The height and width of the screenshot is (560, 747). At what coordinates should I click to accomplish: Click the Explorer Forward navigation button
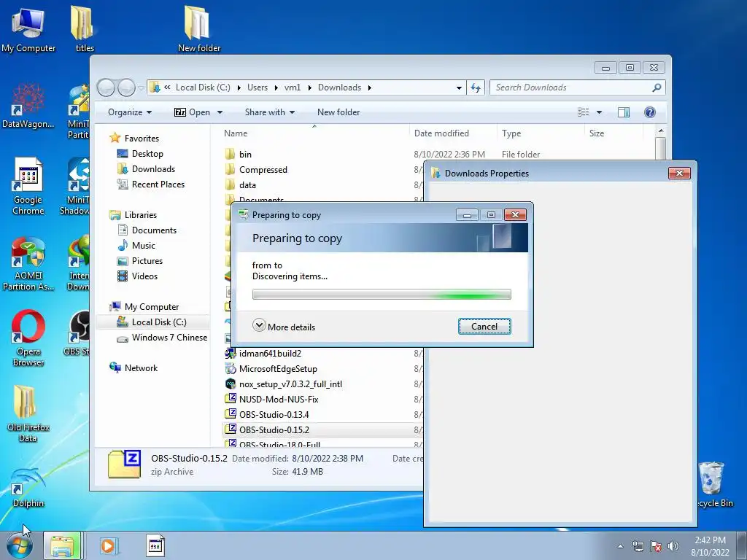pyautogui.click(x=126, y=87)
